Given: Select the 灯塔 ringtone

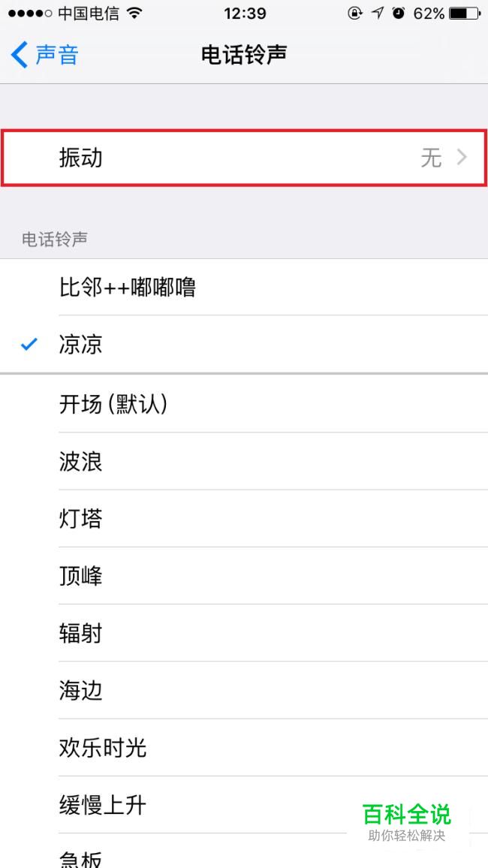Looking at the screenshot, I should click(x=80, y=519).
